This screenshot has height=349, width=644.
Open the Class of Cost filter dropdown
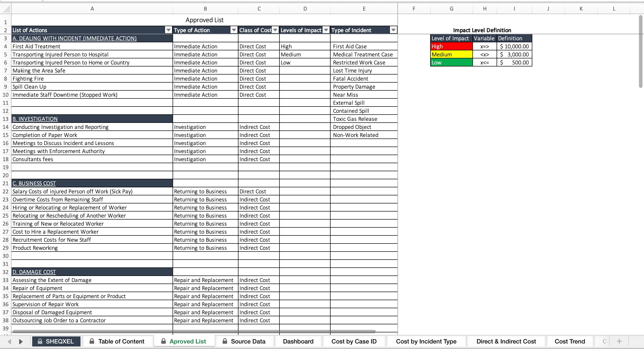pyautogui.click(x=275, y=30)
